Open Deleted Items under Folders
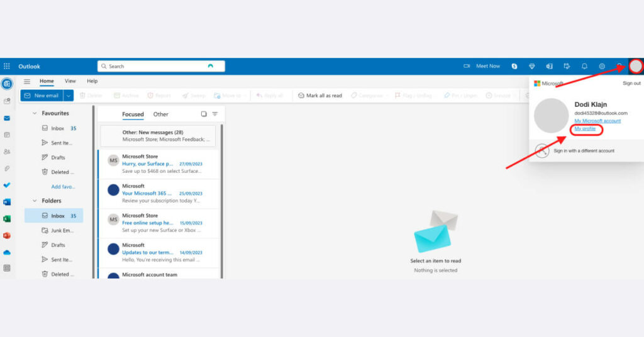 pos(57,273)
